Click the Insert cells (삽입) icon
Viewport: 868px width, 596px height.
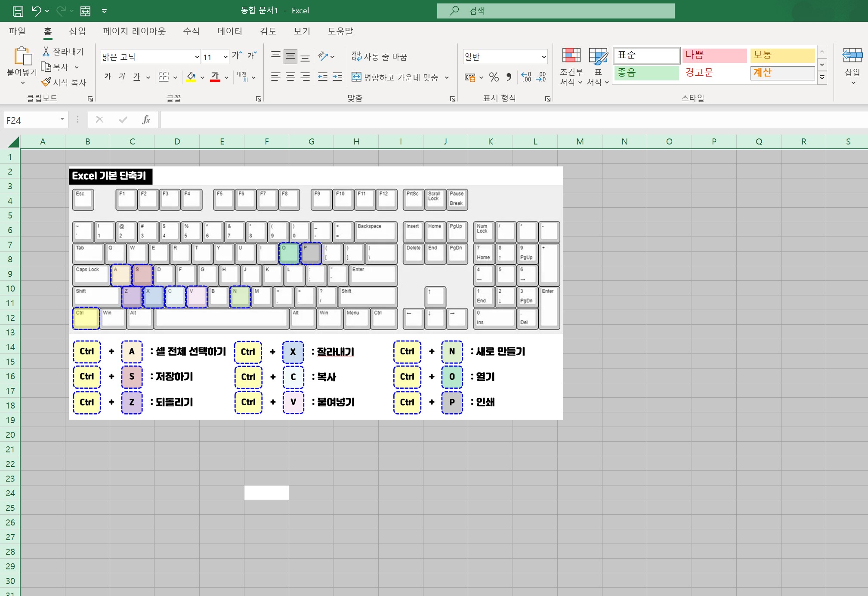click(x=853, y=55)
